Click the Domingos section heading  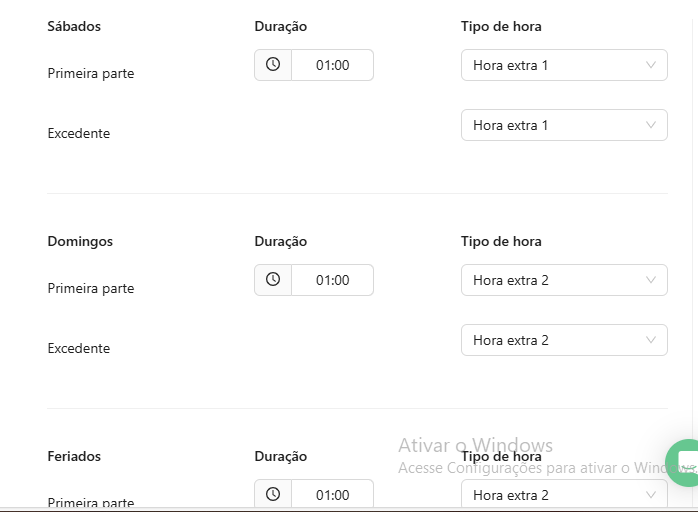[80, 241]
